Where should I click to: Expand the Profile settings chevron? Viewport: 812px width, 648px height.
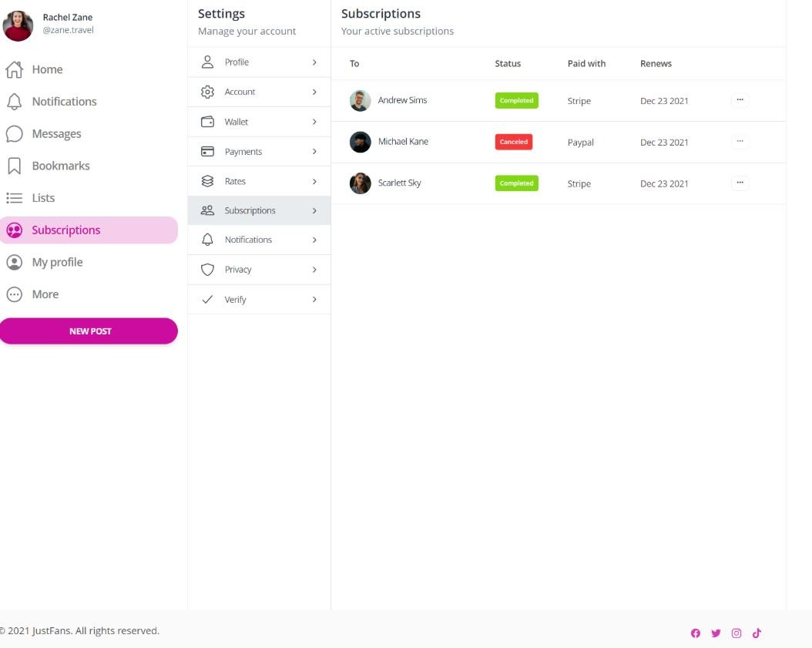(x=314, y=62)
